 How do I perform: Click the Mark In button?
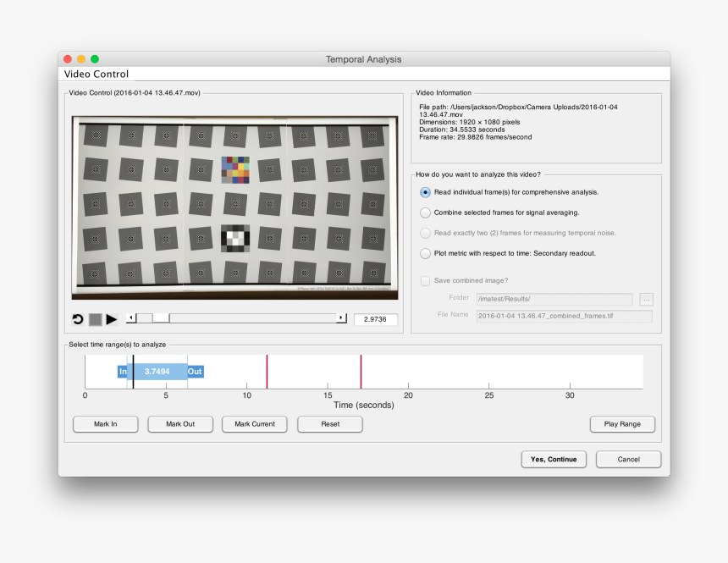pyautogui.click(x=106, y=424)
